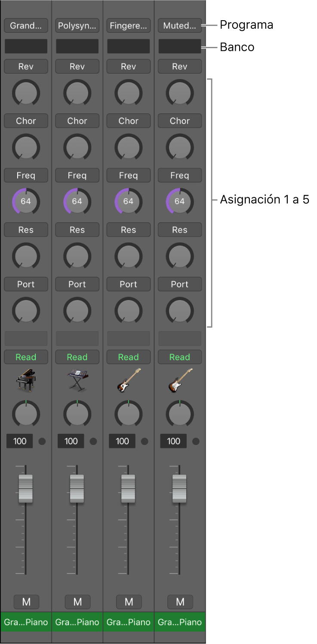
Task: Click the pan knob above 100 in third strip
Action: tap(129, 414)
